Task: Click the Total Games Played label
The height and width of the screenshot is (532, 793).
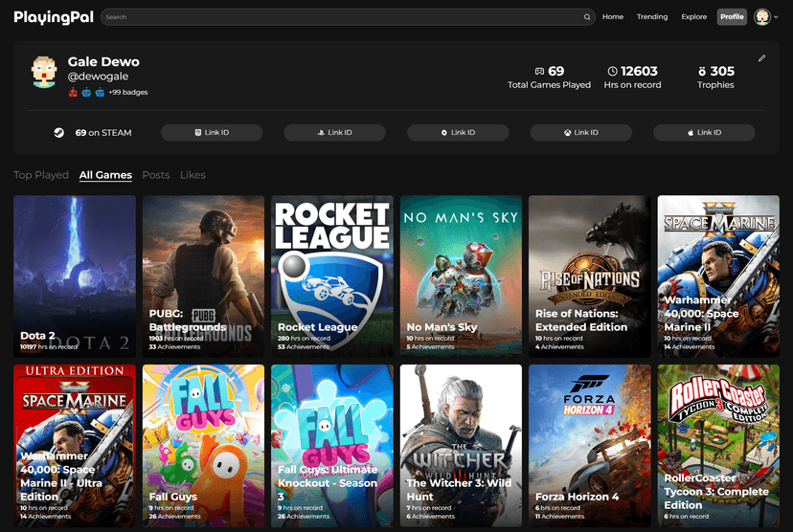Action: click(x=549, y=85)
